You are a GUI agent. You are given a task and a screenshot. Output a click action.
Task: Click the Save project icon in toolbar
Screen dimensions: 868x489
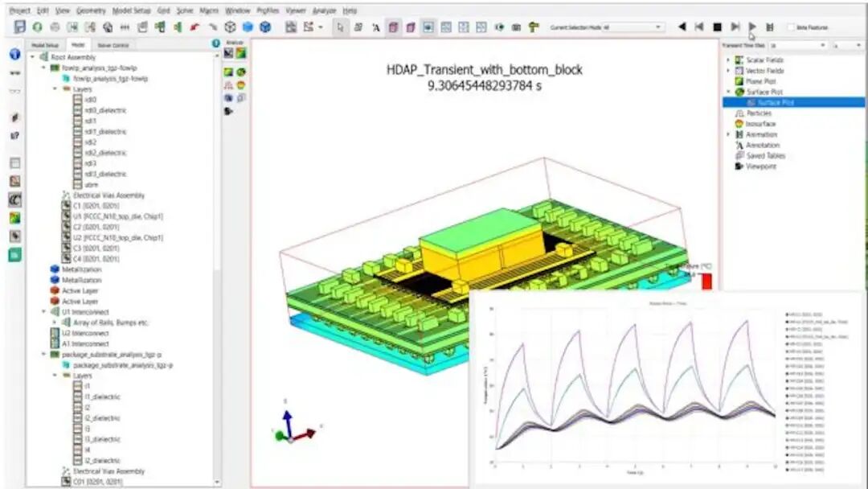pyautogui.click(x=20, y=27)
